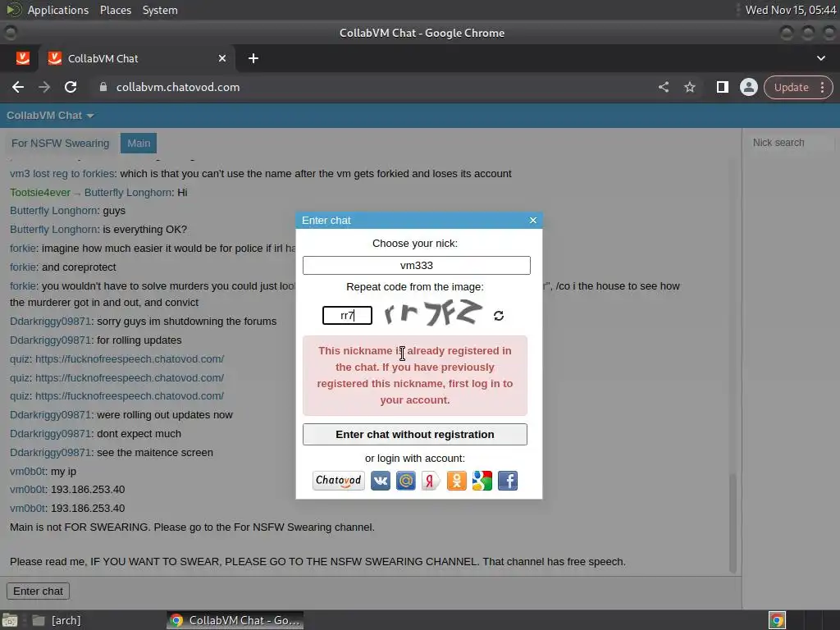This screenshot has height=630, width=840.
Task: Click vm3 lost reg to forkies nick
Action: point(62,174)
